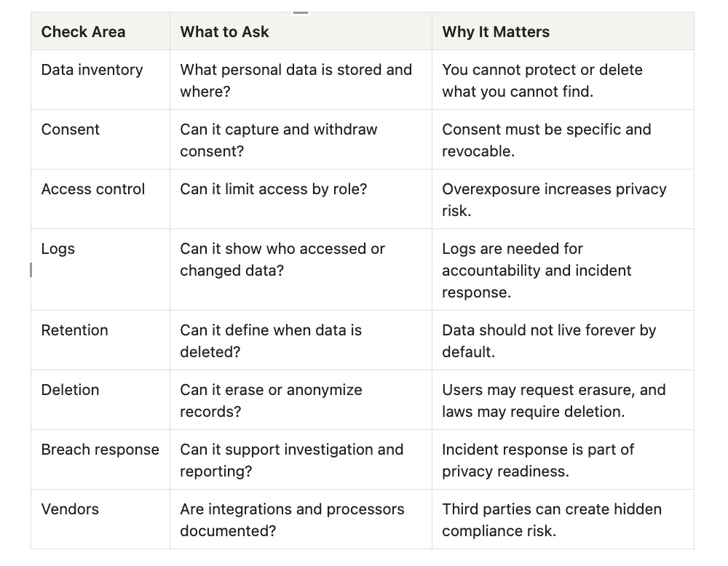The width and height of the screenshot is (728, 566).
Task: Click the column handle above the table
Action: click(301, 12)
